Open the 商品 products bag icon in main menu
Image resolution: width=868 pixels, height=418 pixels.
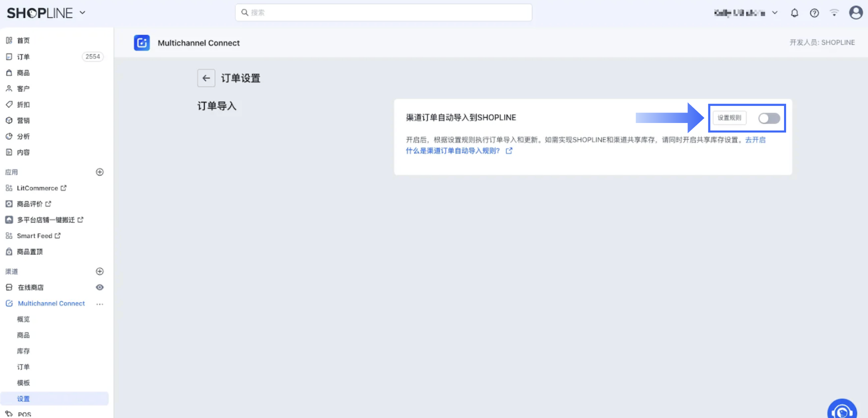pyautogui.click(x=9, y=73)
